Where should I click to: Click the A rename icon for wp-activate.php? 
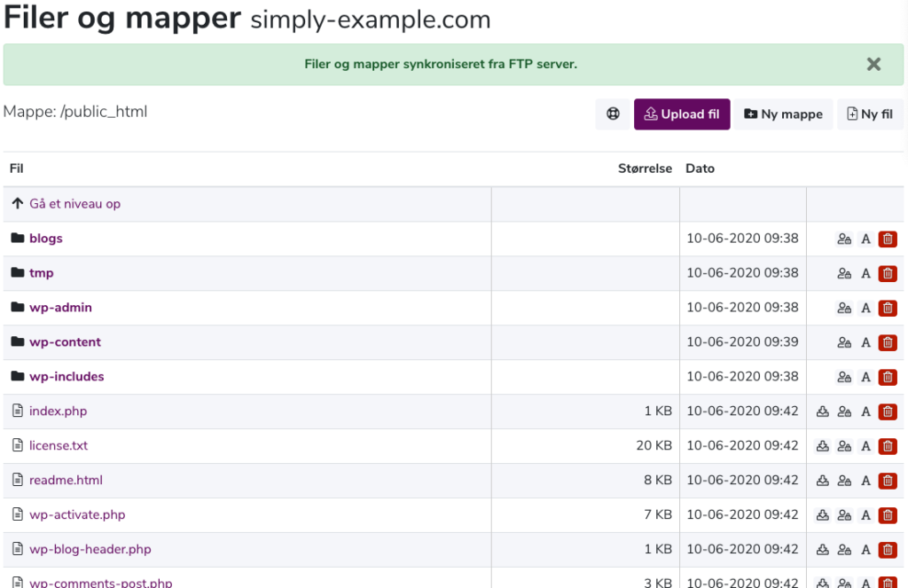pos(865,515)
